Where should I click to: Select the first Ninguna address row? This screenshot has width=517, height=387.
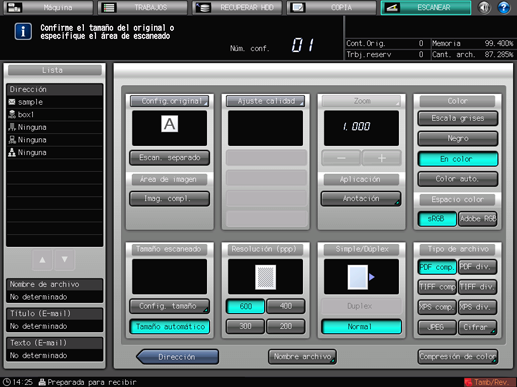pyautogui.click(x=55, y=127)
